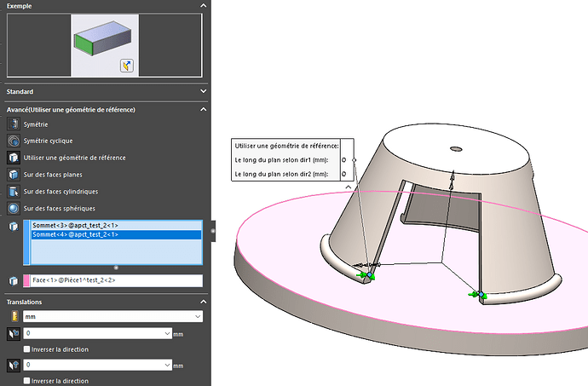Check the first Inverser la direction checkbox

point(26,349)
